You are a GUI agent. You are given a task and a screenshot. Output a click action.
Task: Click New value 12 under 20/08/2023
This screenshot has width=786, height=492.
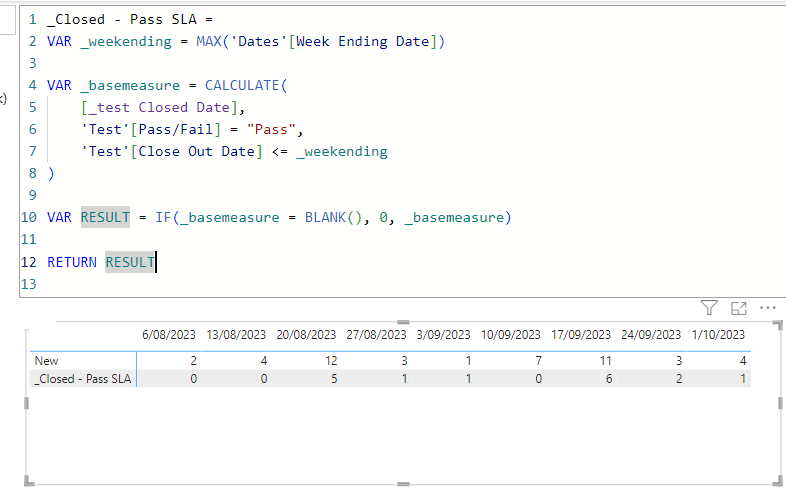pos(331,361)
